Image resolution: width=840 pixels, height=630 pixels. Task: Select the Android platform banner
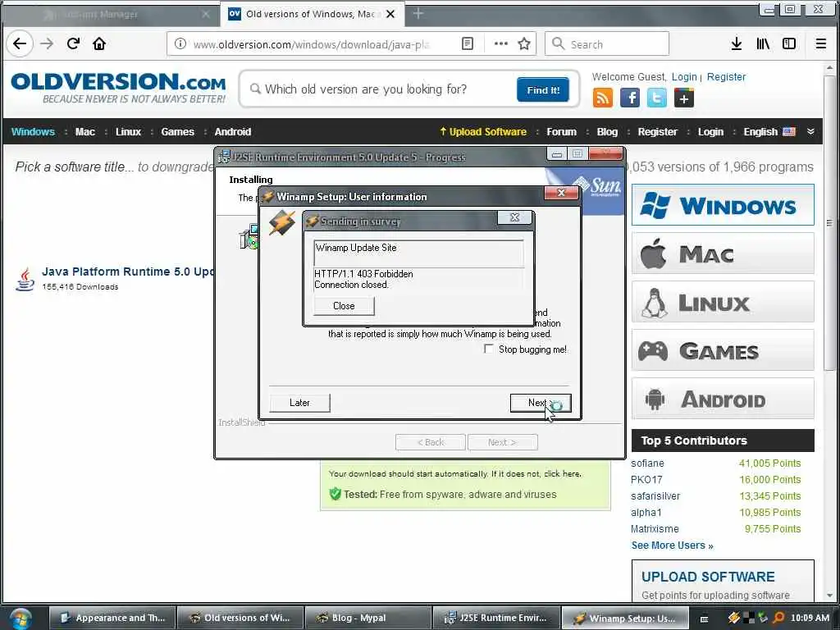pos(723,399)
